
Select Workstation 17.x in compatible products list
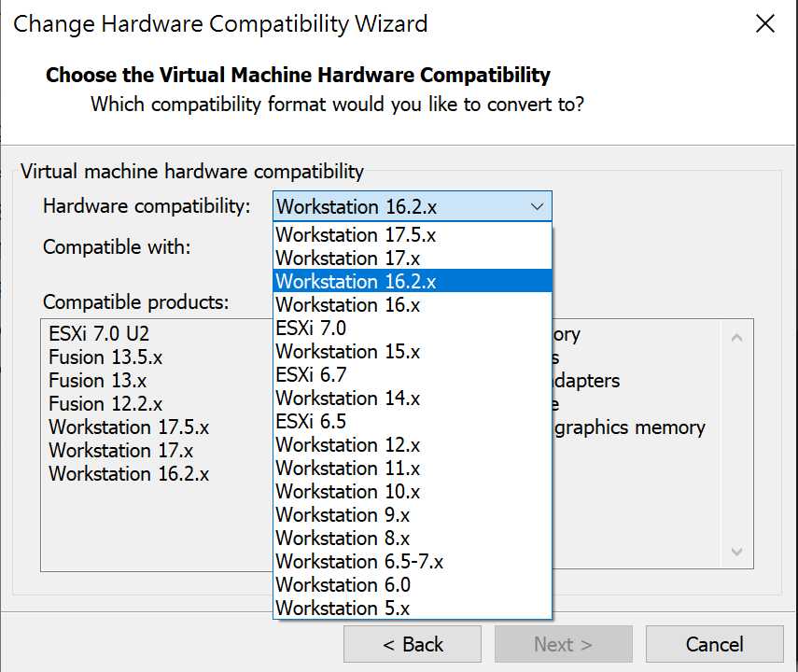(121, 451)
